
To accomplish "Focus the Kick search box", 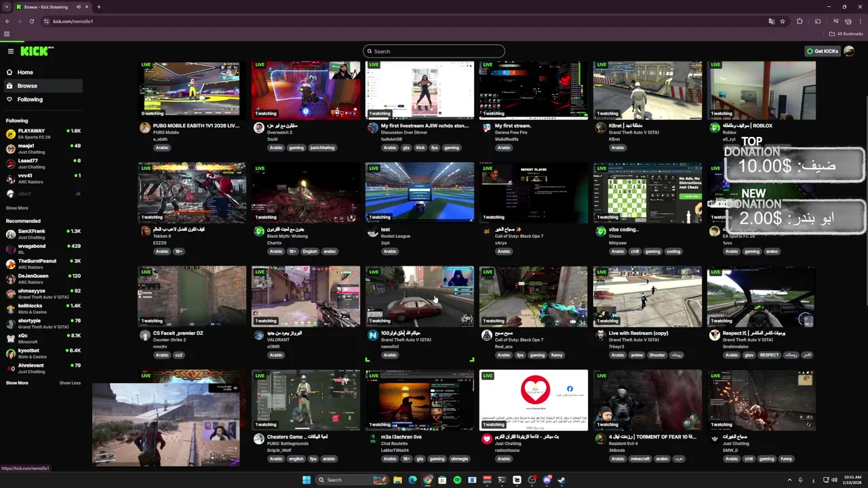I will pos(434,51).
